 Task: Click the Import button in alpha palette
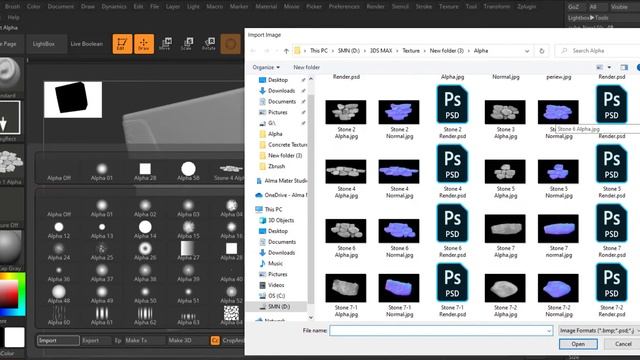click(x=58, y=340)
